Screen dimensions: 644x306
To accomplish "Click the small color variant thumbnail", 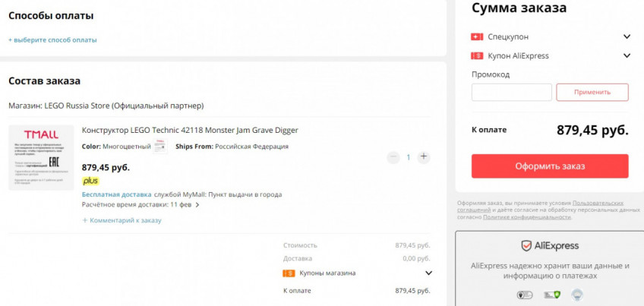I will [160, 147].
